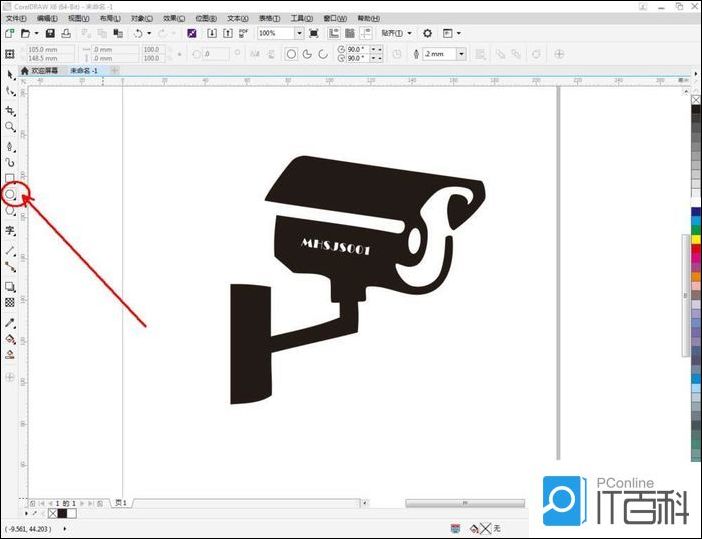The height and width of the screenshot is (539, 702).
Task: Toggle the Arc shape mode
Action: 324,54
